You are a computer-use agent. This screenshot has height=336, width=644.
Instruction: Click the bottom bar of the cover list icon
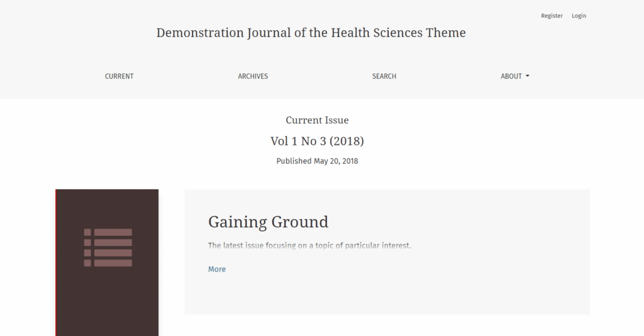(x=113, y=263)
